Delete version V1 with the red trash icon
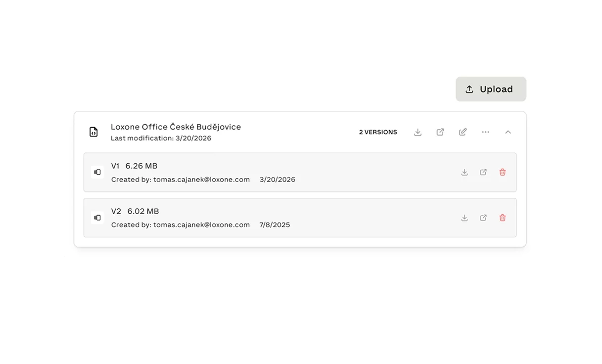Image resolution: width=602 pixels, height=364 pixels. [503, 172]
